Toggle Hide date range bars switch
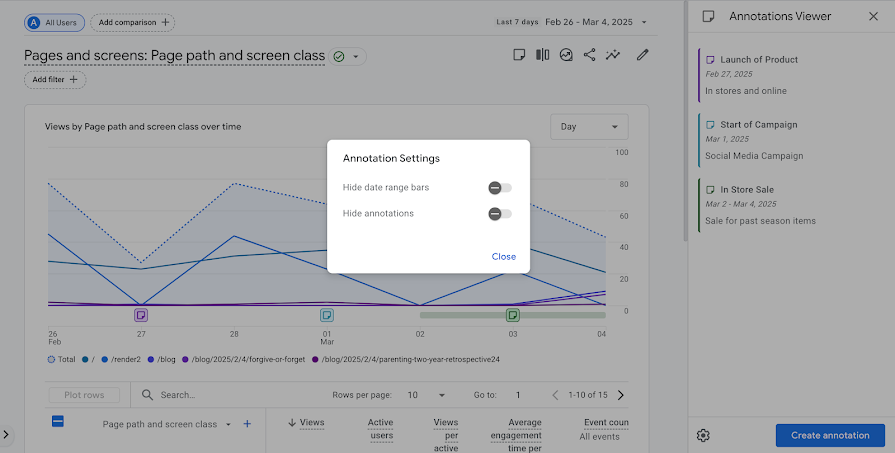The height and width of the screenshot is (453, 895). [500, 188]
